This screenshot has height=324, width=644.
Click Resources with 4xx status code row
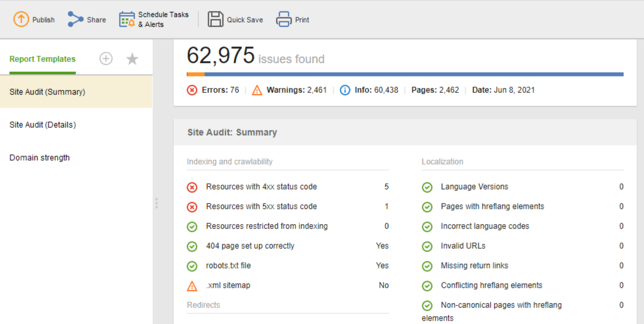tap(288, 187)
